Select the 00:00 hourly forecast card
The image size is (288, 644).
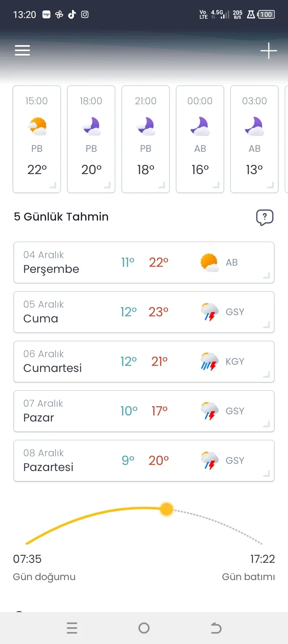200,139
